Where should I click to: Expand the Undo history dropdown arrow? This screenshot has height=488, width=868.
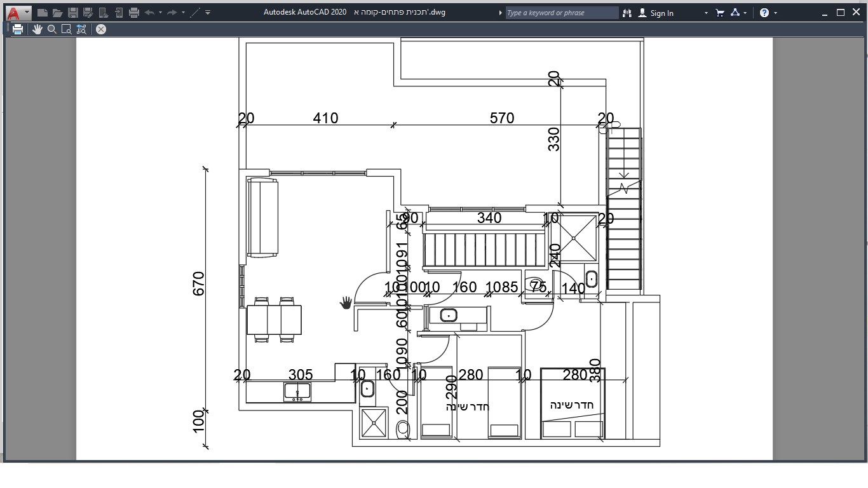160,13
